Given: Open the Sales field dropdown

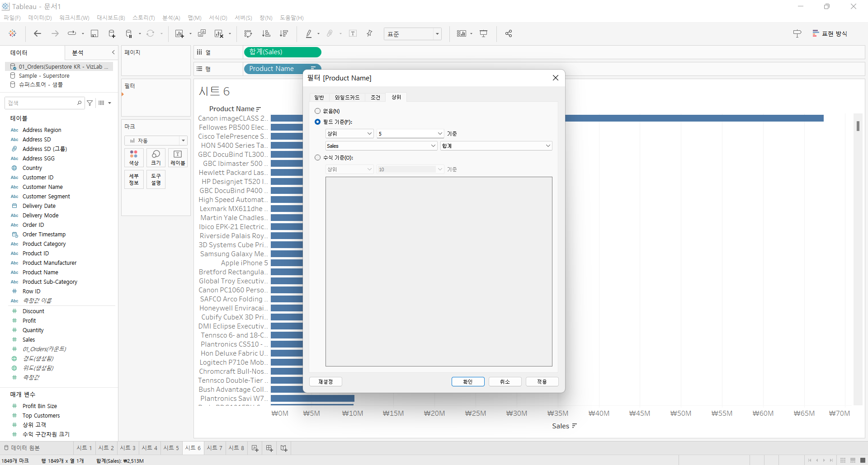Looking at the screenshot, I should [x=381, y=146].
